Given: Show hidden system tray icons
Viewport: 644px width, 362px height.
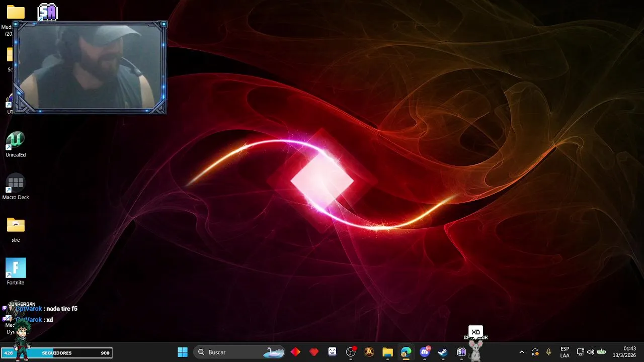Looking at the screenshot, I should (x=522, y=352).
